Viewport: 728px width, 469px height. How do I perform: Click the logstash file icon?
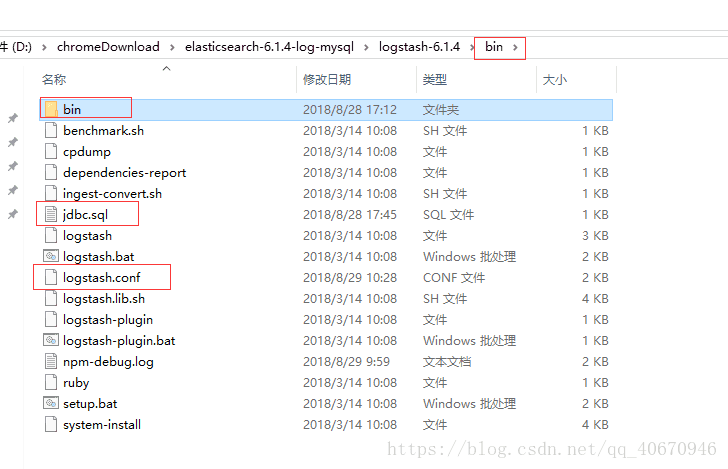click(51, 235)
